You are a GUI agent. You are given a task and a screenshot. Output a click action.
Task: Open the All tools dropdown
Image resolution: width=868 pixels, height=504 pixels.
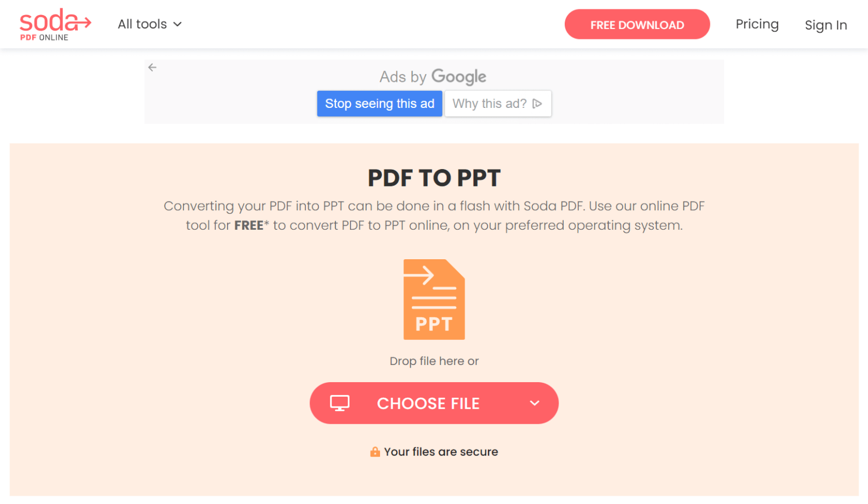click(142, 24)
